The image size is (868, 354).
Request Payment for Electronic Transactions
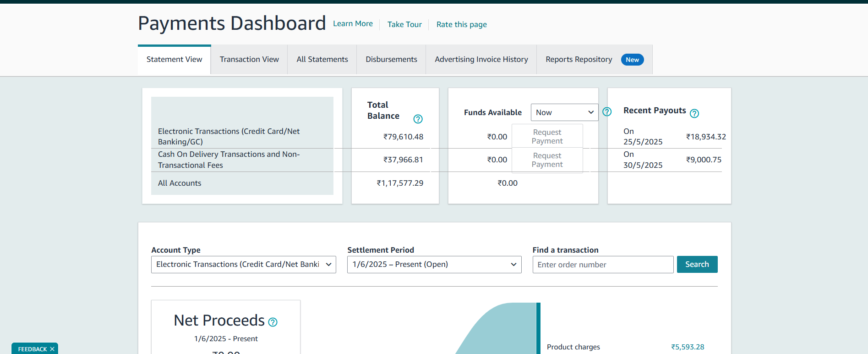[547, 136]
